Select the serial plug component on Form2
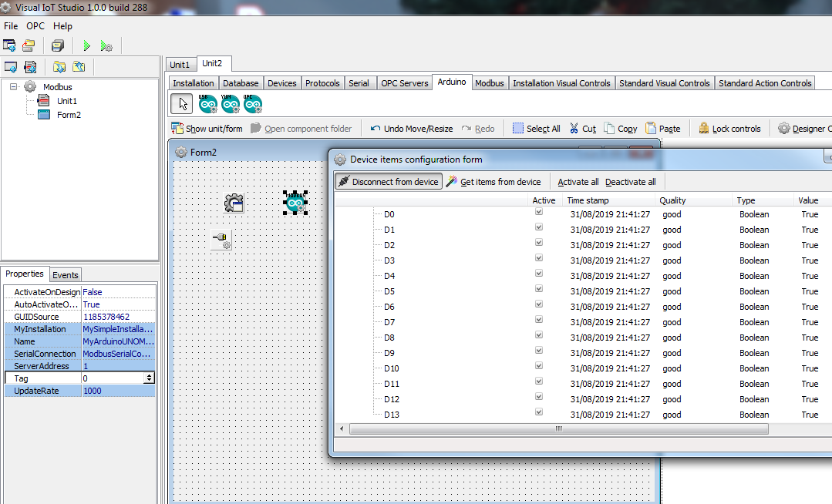Viewport: 832px width, 504px height. 221,240
